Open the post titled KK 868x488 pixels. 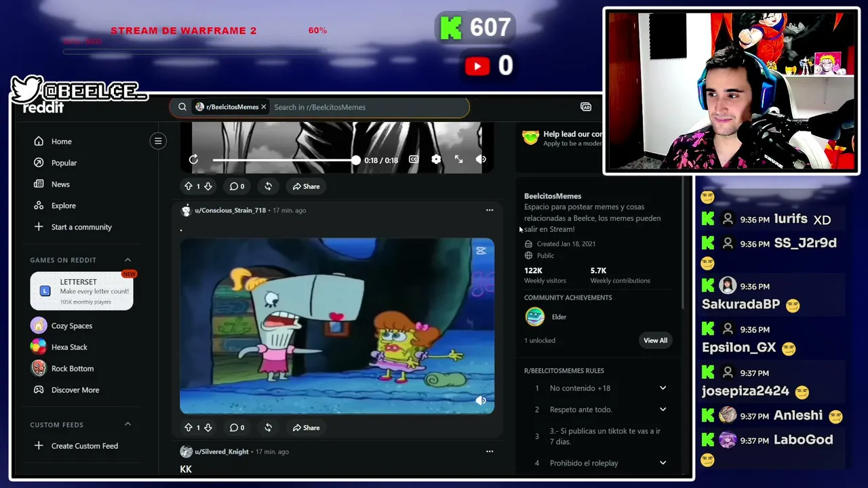(x=186, y=469)
